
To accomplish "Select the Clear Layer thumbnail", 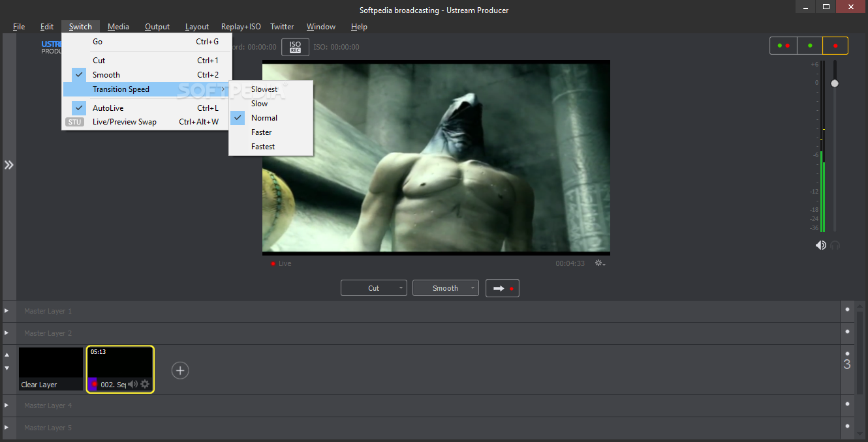I will 51,369.
